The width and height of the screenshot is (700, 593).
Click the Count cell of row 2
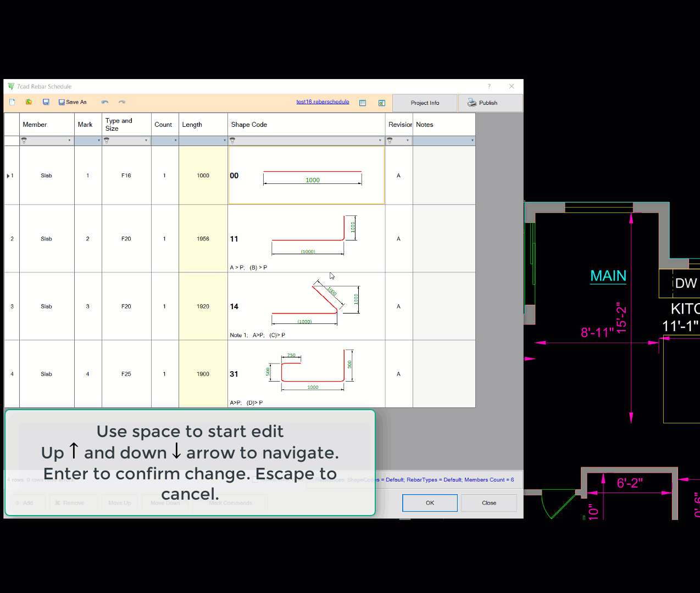coord(165,239)
